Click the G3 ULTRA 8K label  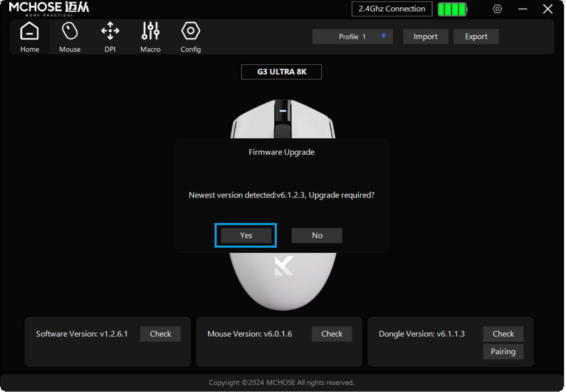coord(282,72)
